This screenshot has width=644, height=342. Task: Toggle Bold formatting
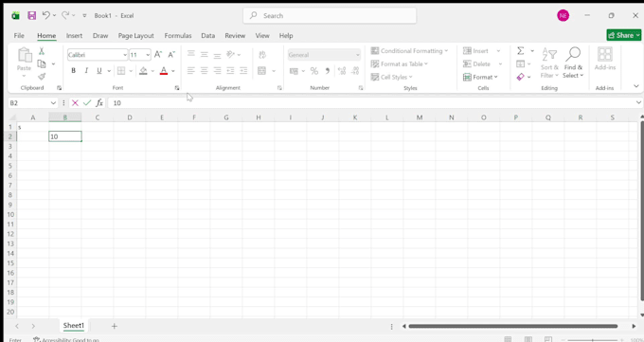click(x=74, y=71)
